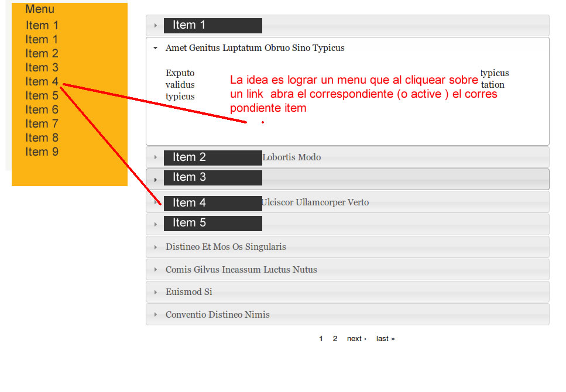Click the arrow icon on the Item 4 header bar
Image resolution: width=566 pixels, height=392 pixels.
coord(155,202)
